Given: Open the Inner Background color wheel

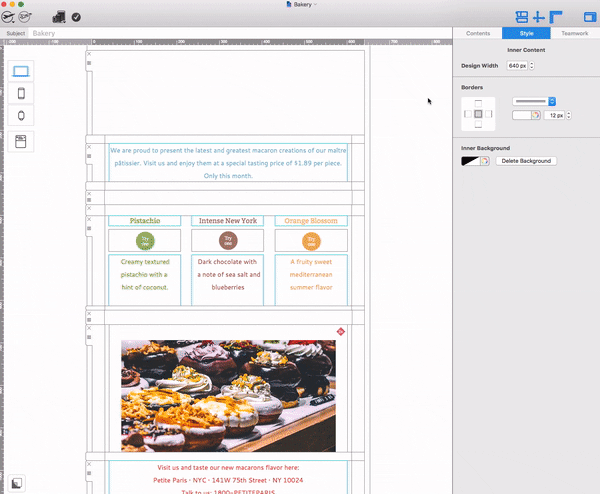Looking at the screenshot, I should click(485, 161).
